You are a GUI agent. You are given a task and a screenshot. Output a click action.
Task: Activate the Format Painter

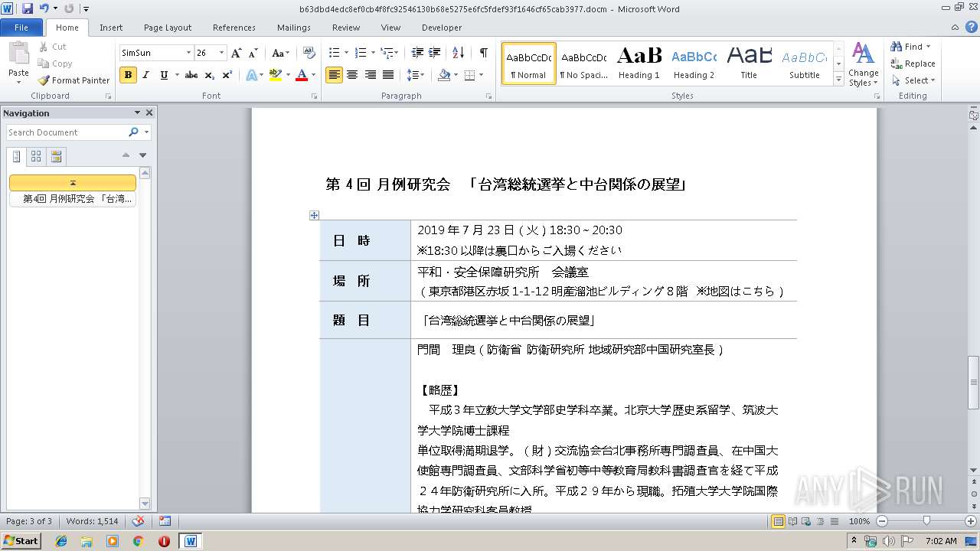pos(73,80)
